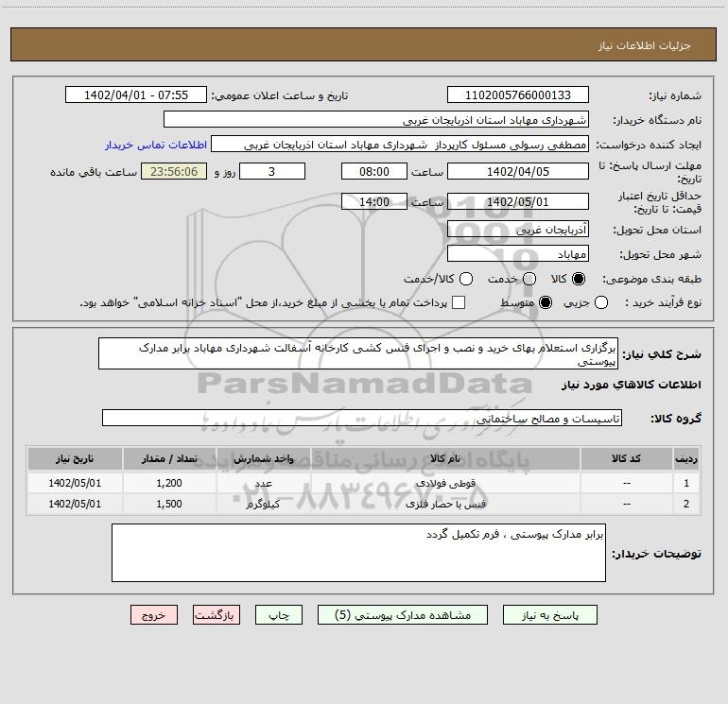This screenshot has height=704, width=728.
Task: Click the نام دستگاه خریدار field
Action: (x=376, y=120)
